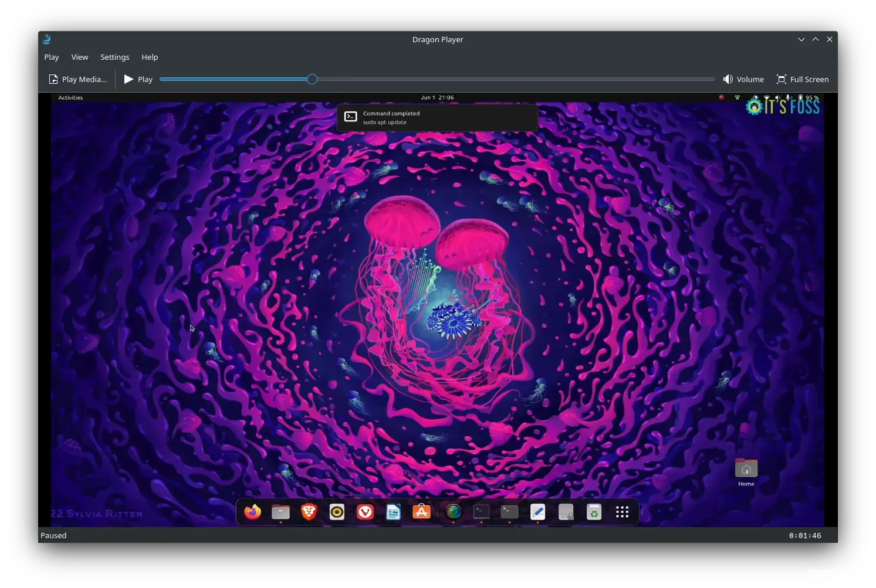Switch to Full Screen mode

click(x=803, y=79)
